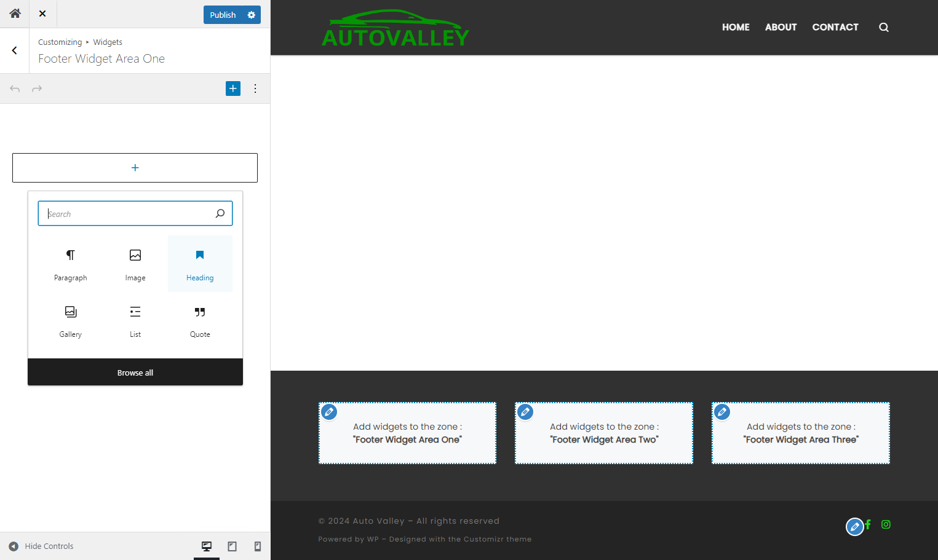
Task: Open the Customizr theme footer link
Action: tap(497, 539)
